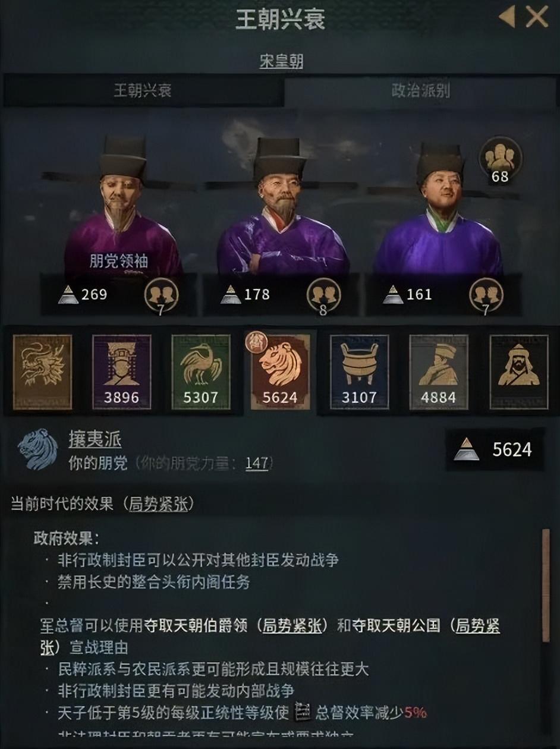Select the tiger faction card 5624
Image resolution: width=560 pixels, height=749 pixels.
pos(279,371)
